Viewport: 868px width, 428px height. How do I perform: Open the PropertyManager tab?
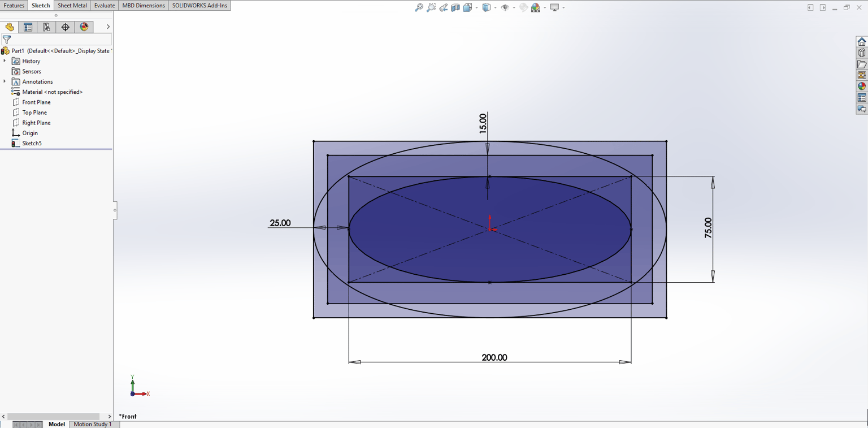click(28, 27)
